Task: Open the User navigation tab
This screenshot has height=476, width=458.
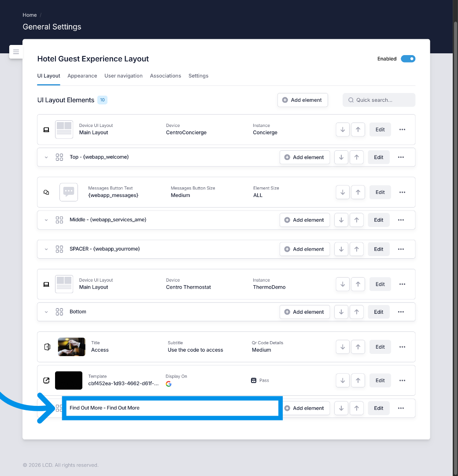Action: [x=123, y=76]
